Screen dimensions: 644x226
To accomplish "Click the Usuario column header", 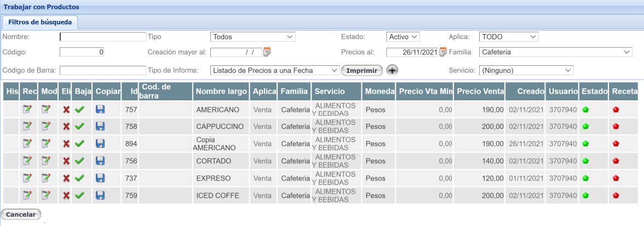I will pos(563,92).
